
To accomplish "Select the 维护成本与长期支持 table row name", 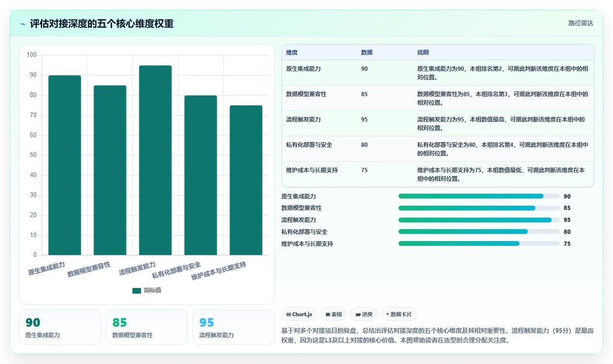I will [312, 170].
